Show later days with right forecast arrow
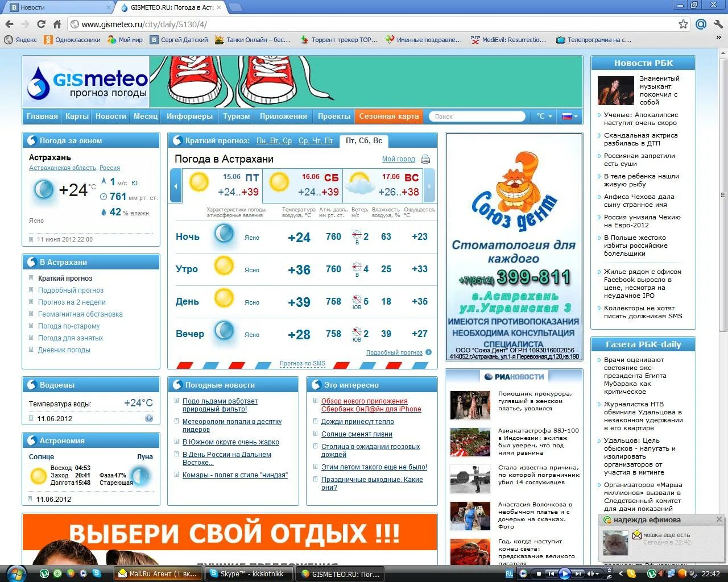The width and height of the screenshot is (728, 582). (x=429, y=186)
